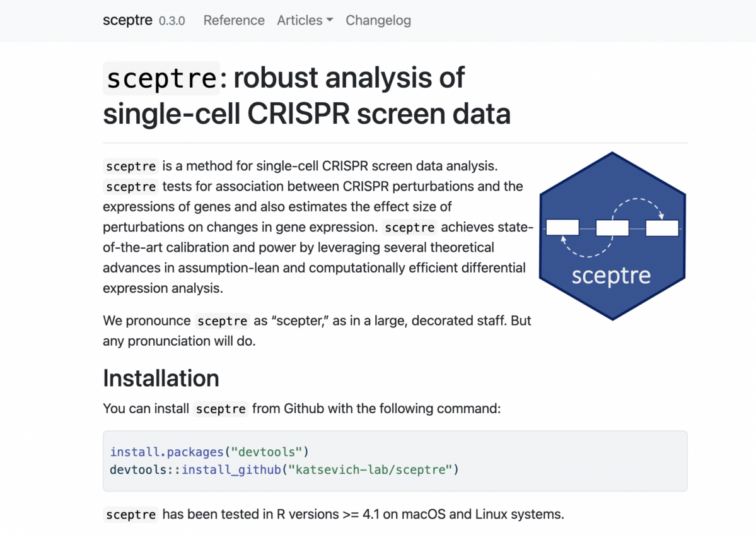The image size is (756, 535).
Task: Click the Installation section heading
Action: (x=161, y=377)
